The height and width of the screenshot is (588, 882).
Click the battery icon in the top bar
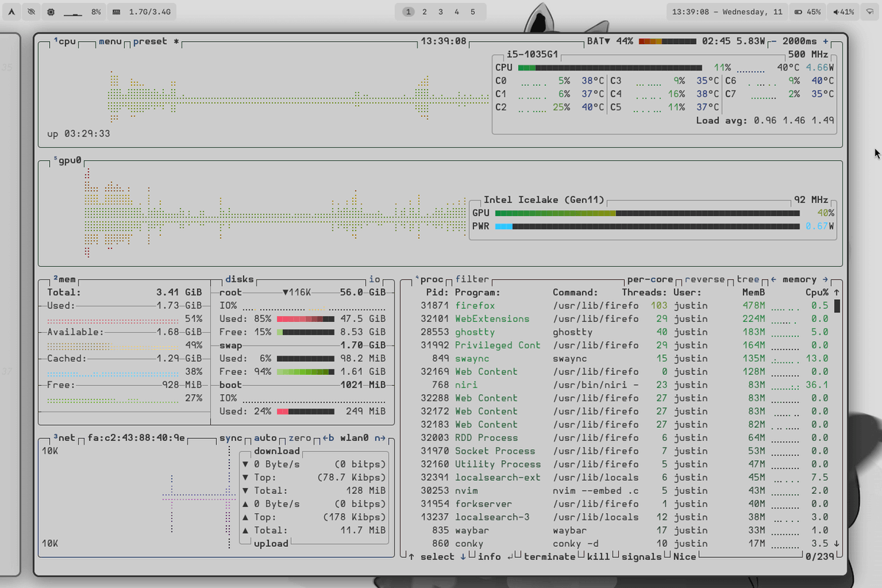coord(798,12)
